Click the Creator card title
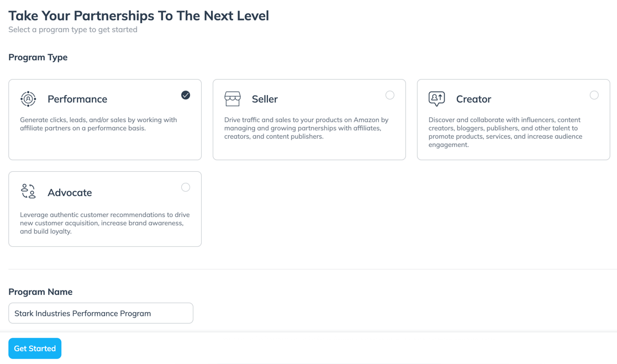The height and width of the screenshot is (364, 617). coord(473,99)
